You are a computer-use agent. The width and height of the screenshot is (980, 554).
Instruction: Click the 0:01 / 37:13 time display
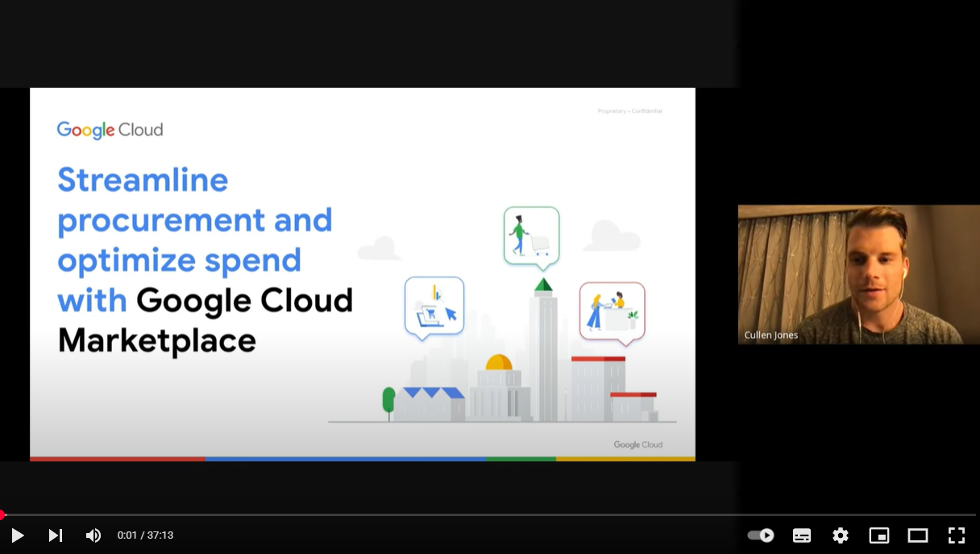coord(146,535)
